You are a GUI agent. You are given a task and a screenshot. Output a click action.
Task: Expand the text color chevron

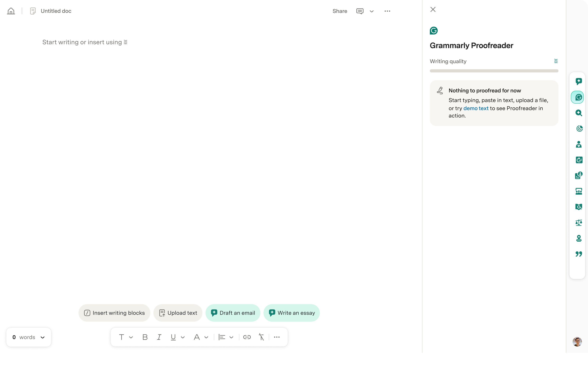206,337
